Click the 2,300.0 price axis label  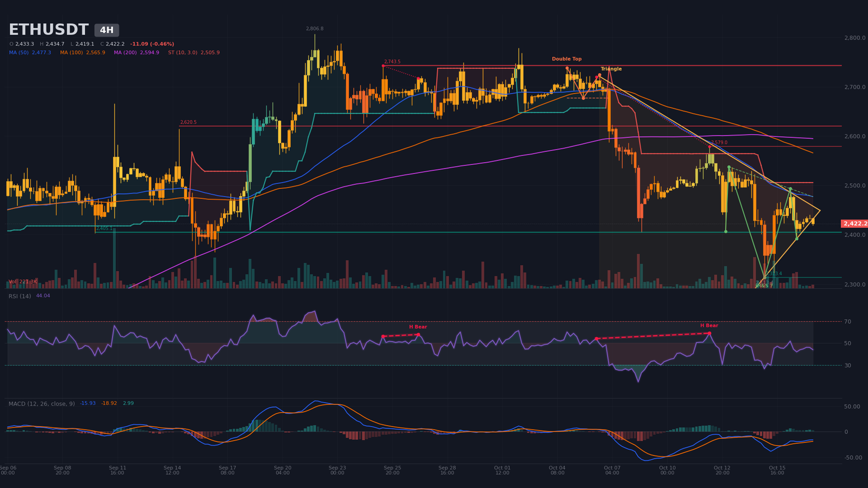point(854,285)
